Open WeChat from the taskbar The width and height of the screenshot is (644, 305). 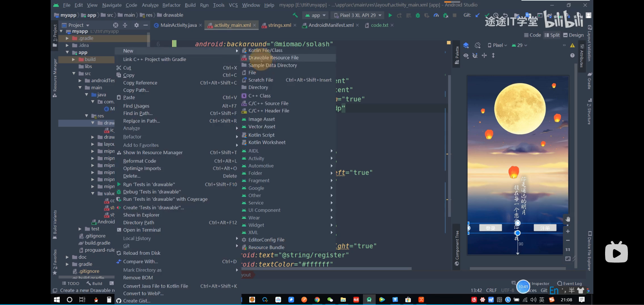coord(330,300)
